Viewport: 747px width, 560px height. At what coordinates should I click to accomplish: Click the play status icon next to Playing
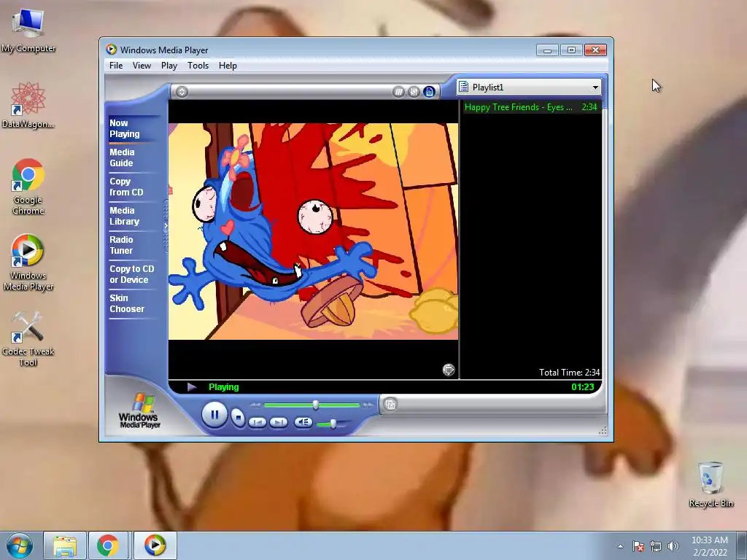192,387
